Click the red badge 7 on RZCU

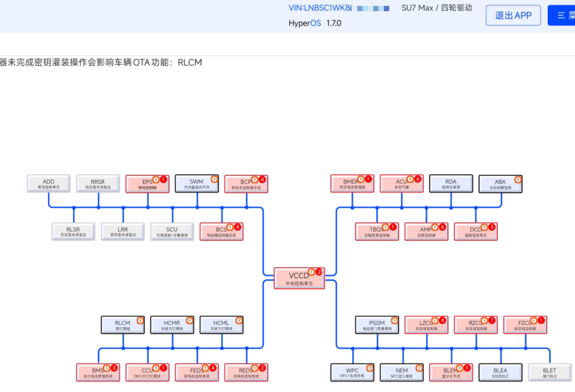491,320
